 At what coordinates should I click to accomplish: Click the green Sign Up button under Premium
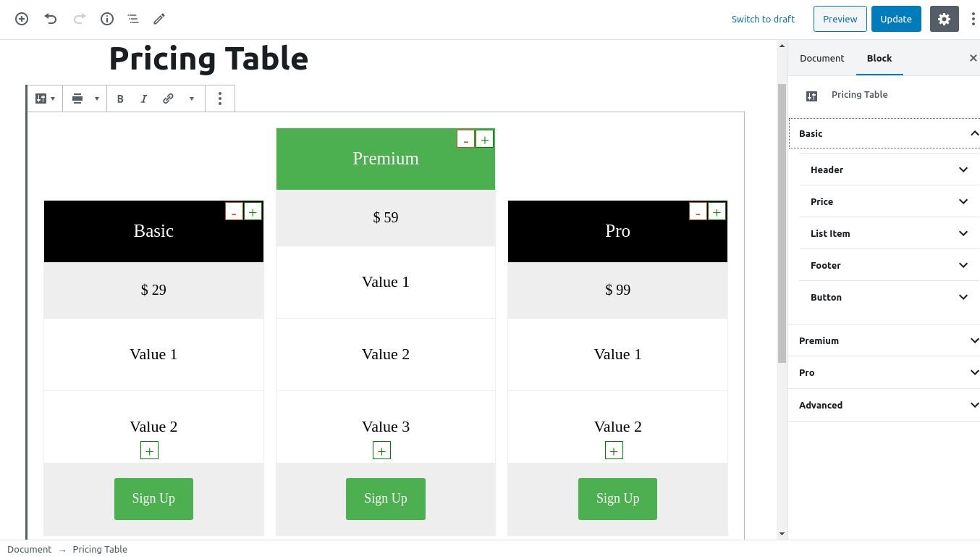(x=386, y=498)
